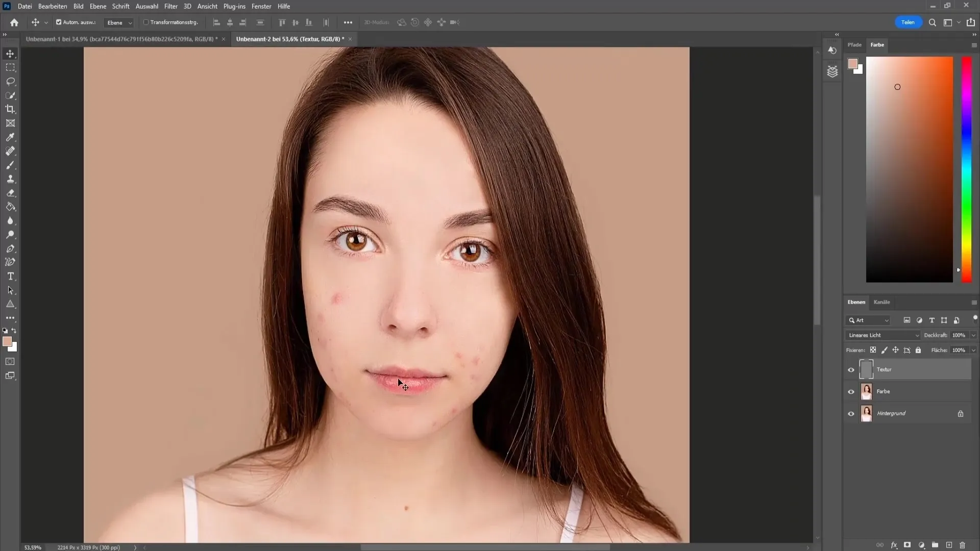Image resolution: width=980 pixels, height=551 pixels.
Task: Switch to the Pfade tab
Action: [854, 45]
